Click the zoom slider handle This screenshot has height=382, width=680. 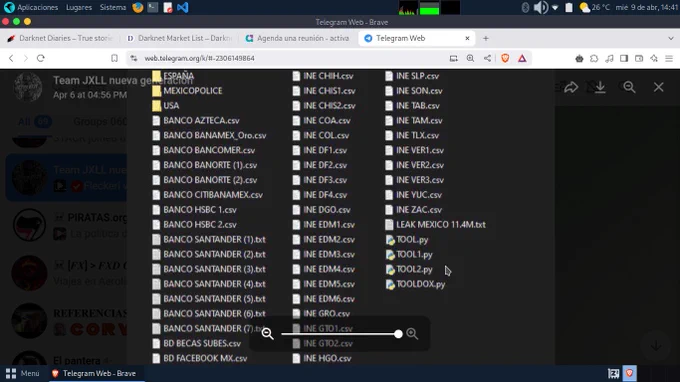pyautogui.click(x=398, y=334)
